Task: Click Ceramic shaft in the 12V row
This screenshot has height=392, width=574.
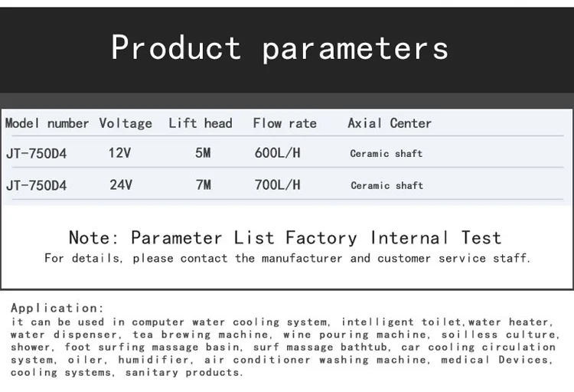Action: tap(386, 154)
